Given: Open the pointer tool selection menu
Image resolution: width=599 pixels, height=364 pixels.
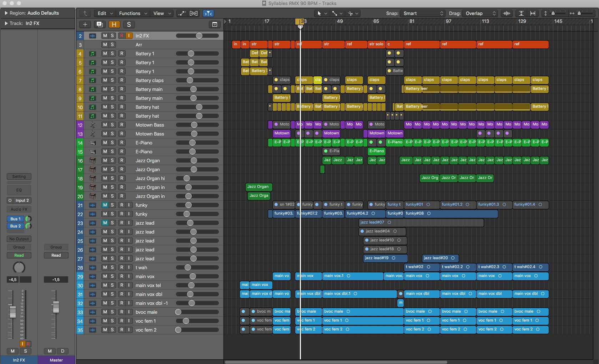Looking at the screenshot, I should click(x=322, y=13).
